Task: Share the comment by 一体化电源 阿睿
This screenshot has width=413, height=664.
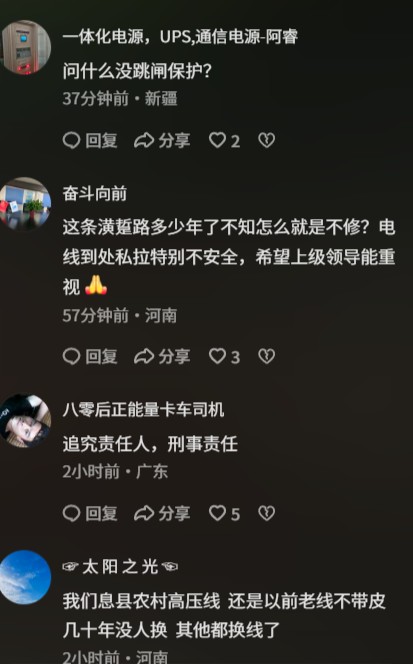Action: pos(162,141)
